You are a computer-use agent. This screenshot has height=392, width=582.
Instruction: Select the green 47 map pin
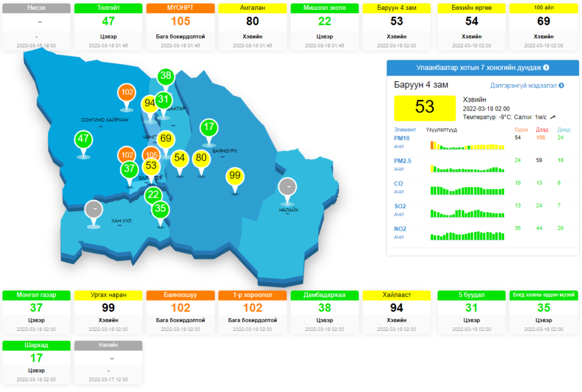84,139
